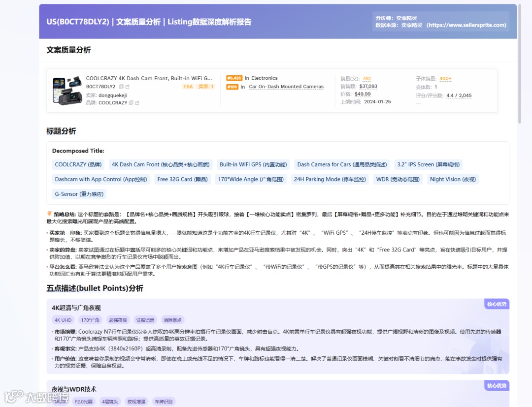Select the 24H Parking Mode tag
The width and height of the screenshot is (532, 407).
(330, 179)
